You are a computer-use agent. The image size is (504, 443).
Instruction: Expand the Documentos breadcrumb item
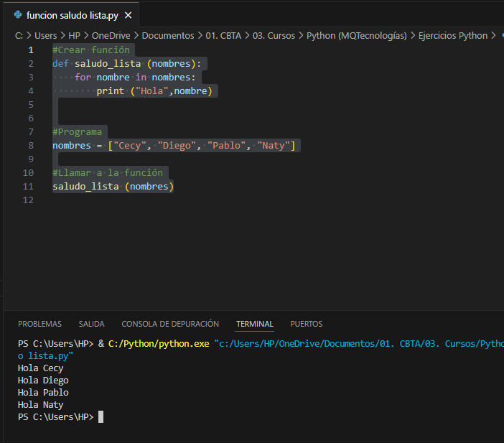167,35
